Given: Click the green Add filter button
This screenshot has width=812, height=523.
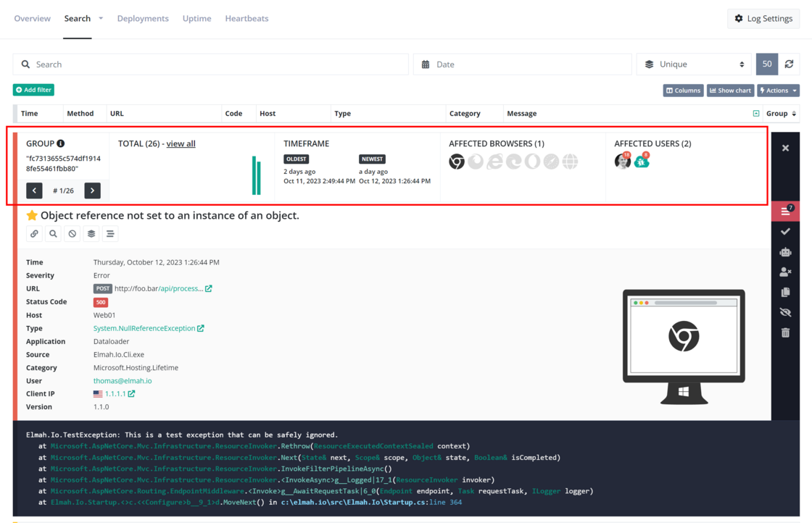Looking at the screenshot, I should 33,90.
